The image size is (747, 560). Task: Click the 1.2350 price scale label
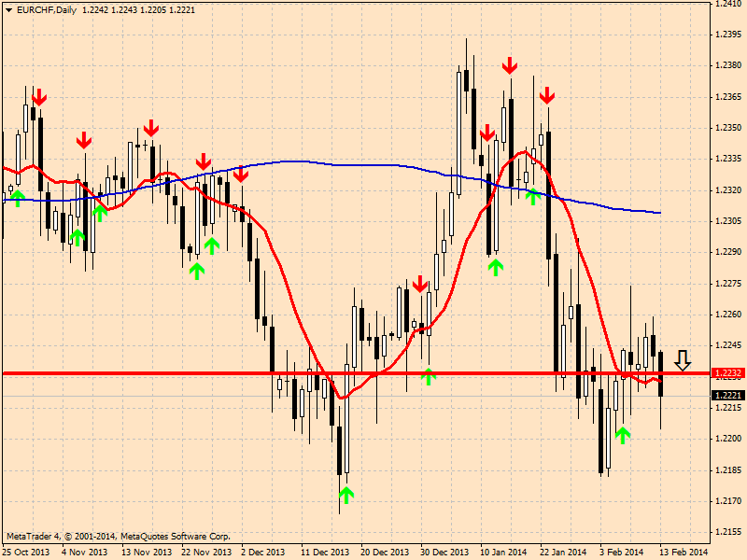pyautogui.click(x=728, y=128)
